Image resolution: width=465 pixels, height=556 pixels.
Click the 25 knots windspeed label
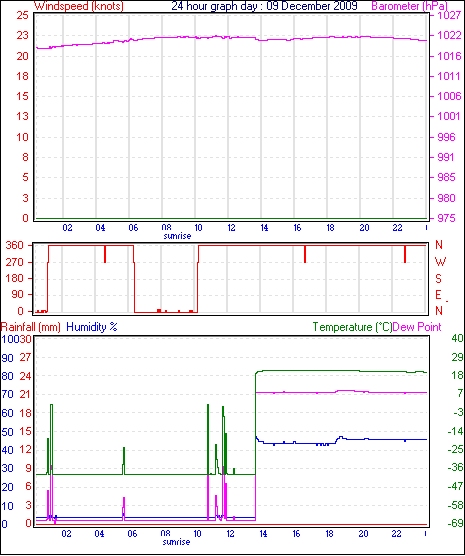pos(22,15)
